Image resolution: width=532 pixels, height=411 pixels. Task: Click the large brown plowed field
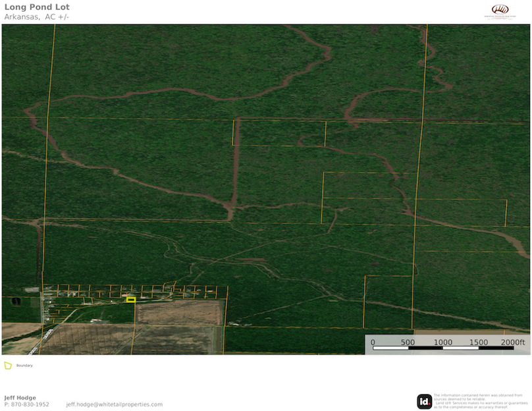click(x=178, y=312)
